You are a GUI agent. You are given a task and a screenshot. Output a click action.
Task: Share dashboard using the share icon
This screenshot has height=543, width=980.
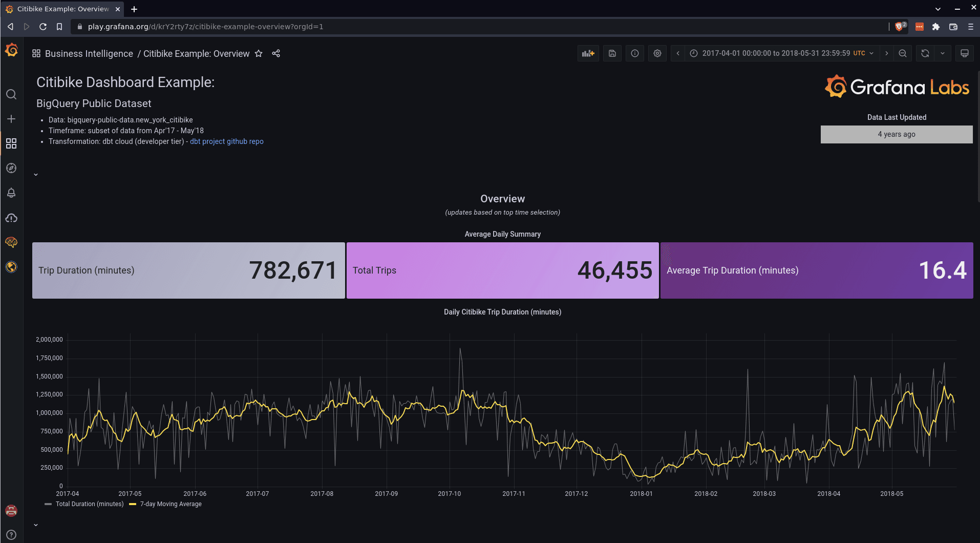point(276,53)
